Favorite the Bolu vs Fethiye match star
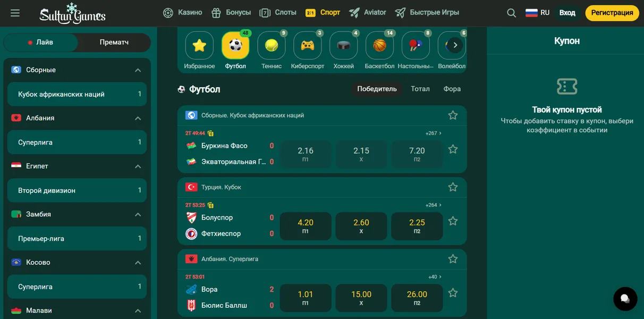This screenshot has width=644, height=319. coord(453,221)
